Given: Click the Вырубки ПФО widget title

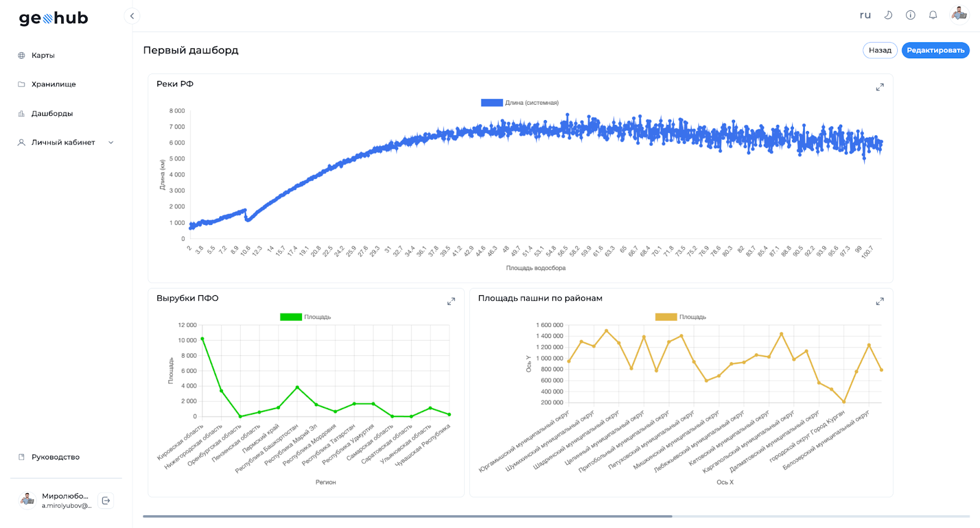Looking at the screenshot, I should tap(187, 298).
